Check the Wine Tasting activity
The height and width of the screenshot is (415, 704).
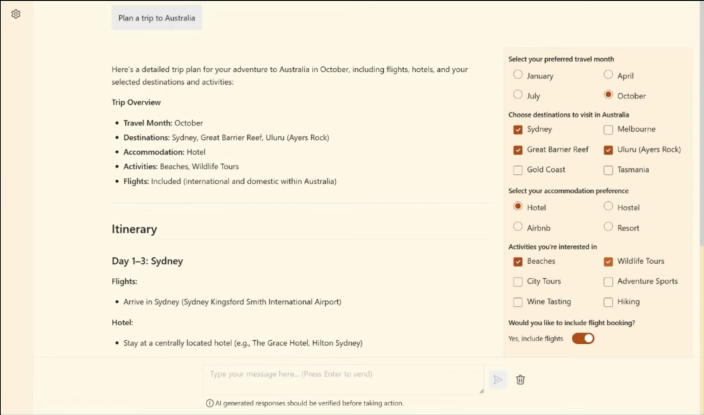point(518,302)
